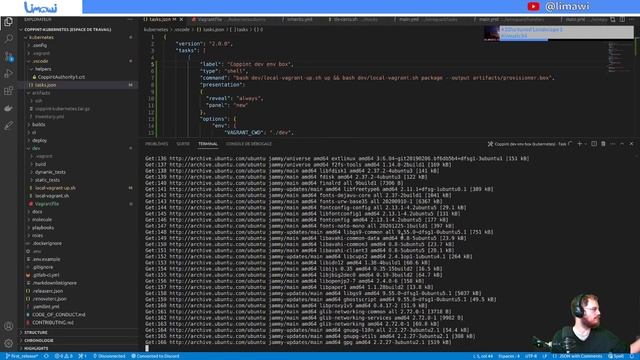The width and height of the screenshot is (640, 360).
Task: Split the terminal panel
Action: point(594,144)
